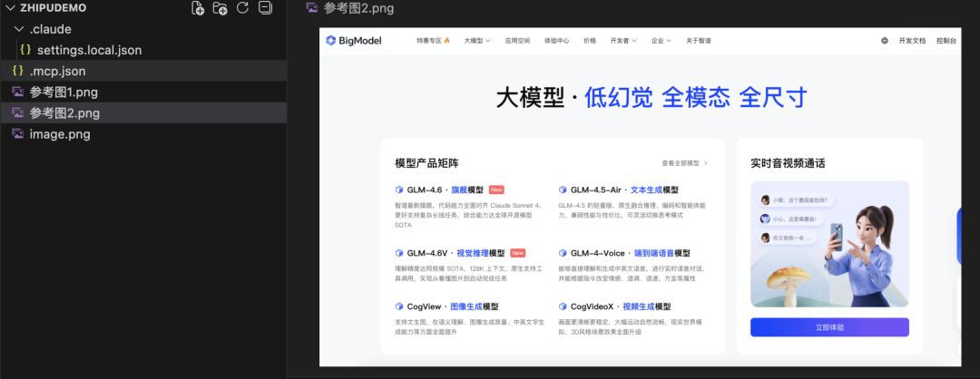Open the GLM-4-Voice 端到端语音模型 entry
Screen dimensions: 980x379
click(630, 253)
